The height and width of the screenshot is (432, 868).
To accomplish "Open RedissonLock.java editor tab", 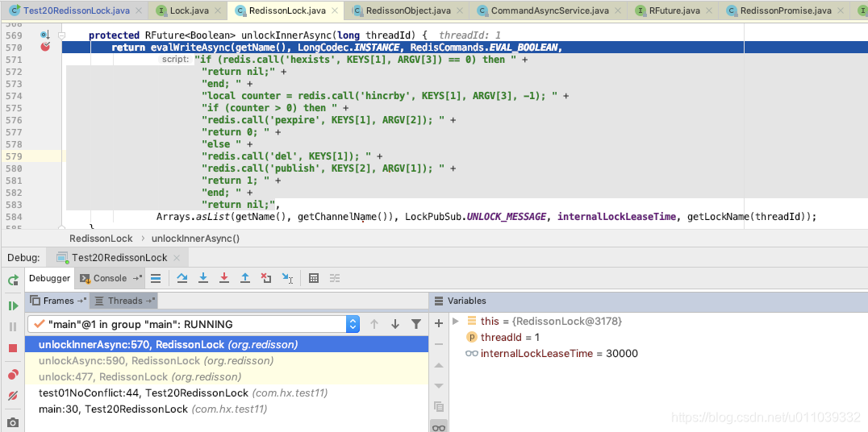I will click(x=287, y=10).
